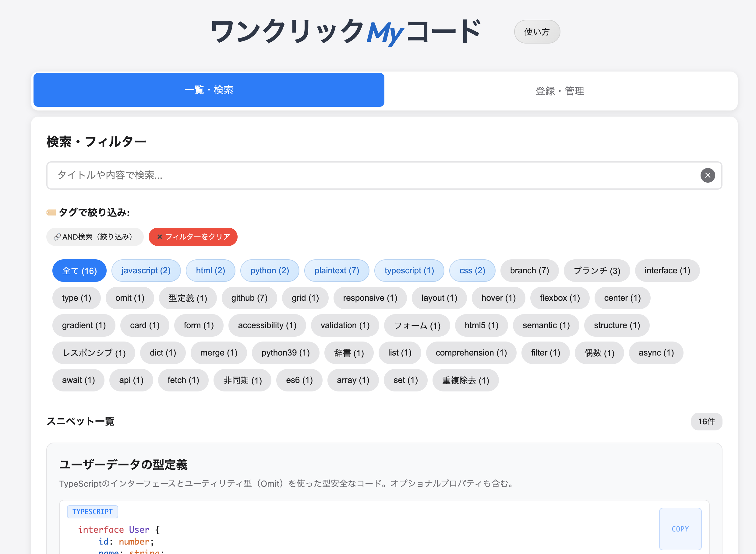Select the form (1) tag
This screenshot has width=756, height=554.
(199, 326)
